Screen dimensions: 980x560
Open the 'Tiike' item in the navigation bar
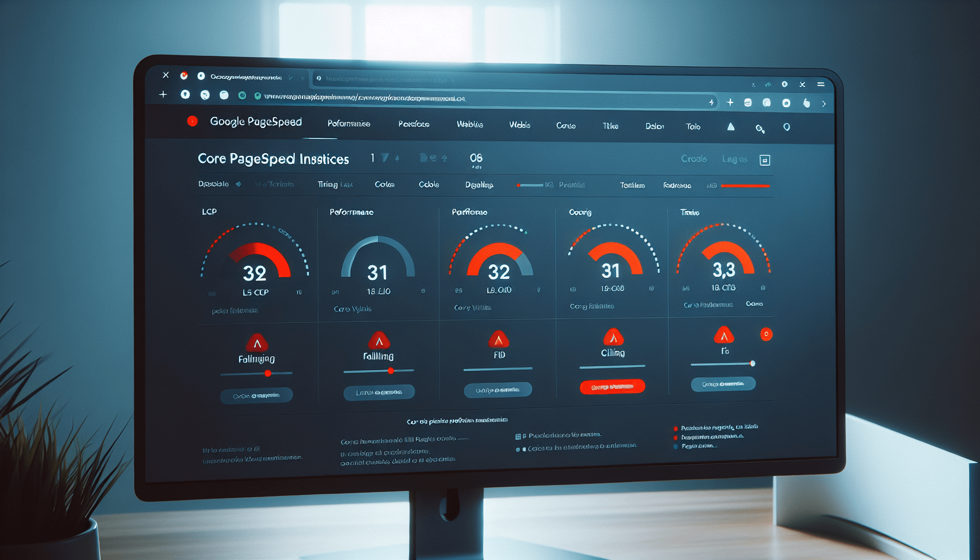click(x=610, y=126)
